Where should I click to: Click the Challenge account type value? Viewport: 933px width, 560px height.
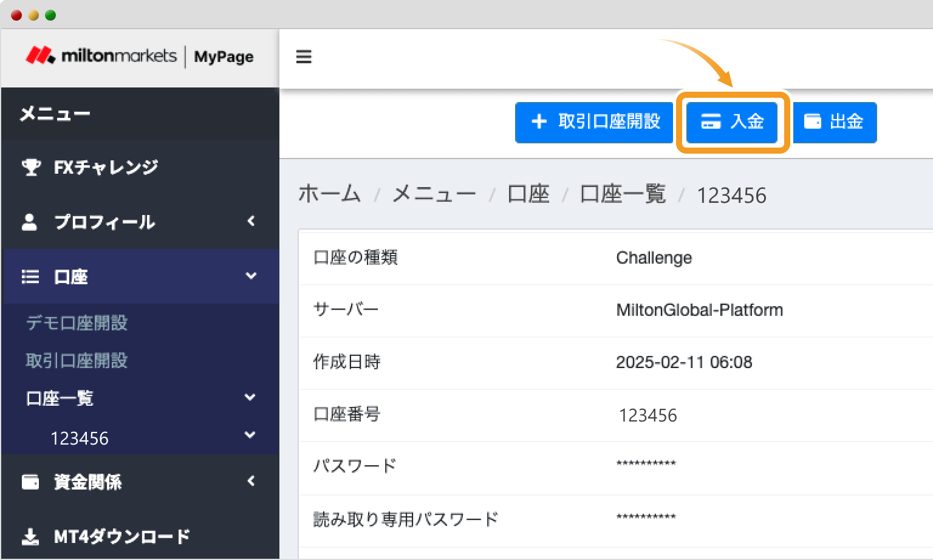tap(654, 258)
